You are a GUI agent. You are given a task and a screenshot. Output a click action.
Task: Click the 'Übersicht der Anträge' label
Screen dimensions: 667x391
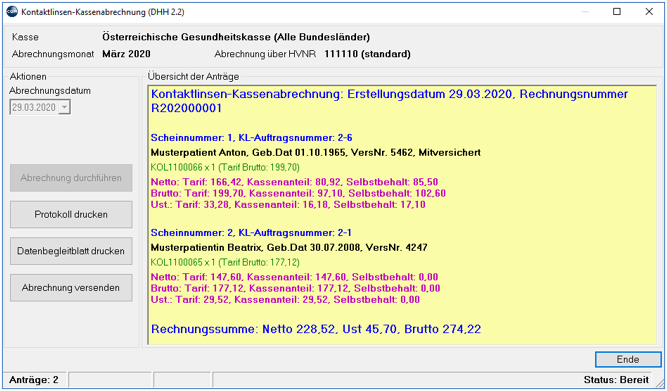click(x=193, y=77)
